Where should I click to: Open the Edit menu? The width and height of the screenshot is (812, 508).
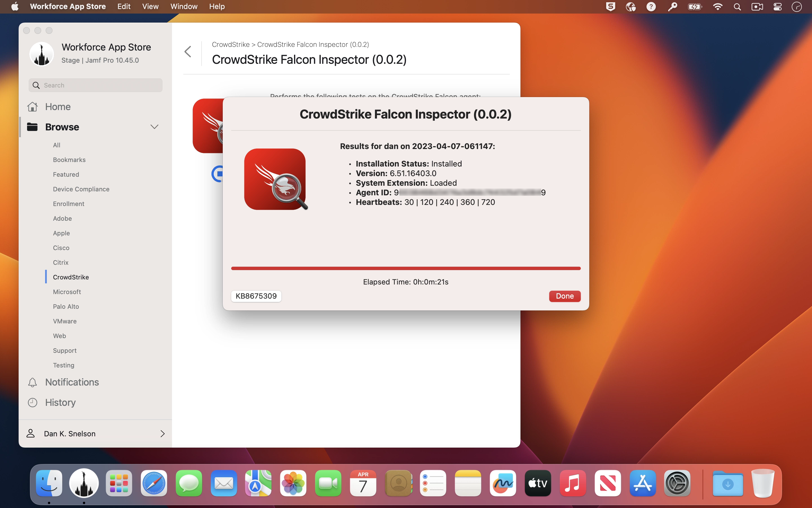point(124,6)
